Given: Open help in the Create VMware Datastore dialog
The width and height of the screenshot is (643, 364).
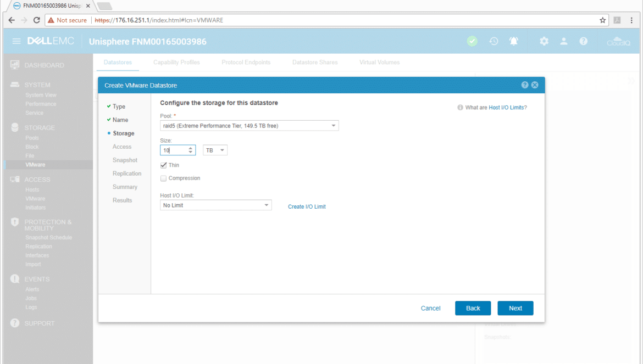Looking at the screenshot, I should 524,85.
